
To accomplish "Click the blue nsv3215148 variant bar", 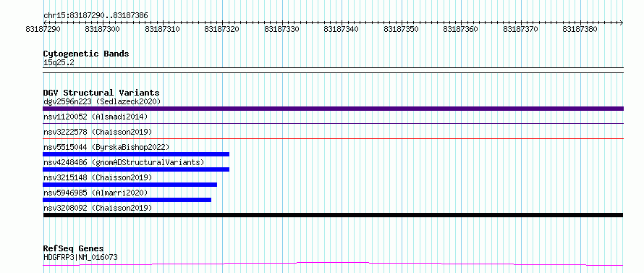I will pos(130,185).
